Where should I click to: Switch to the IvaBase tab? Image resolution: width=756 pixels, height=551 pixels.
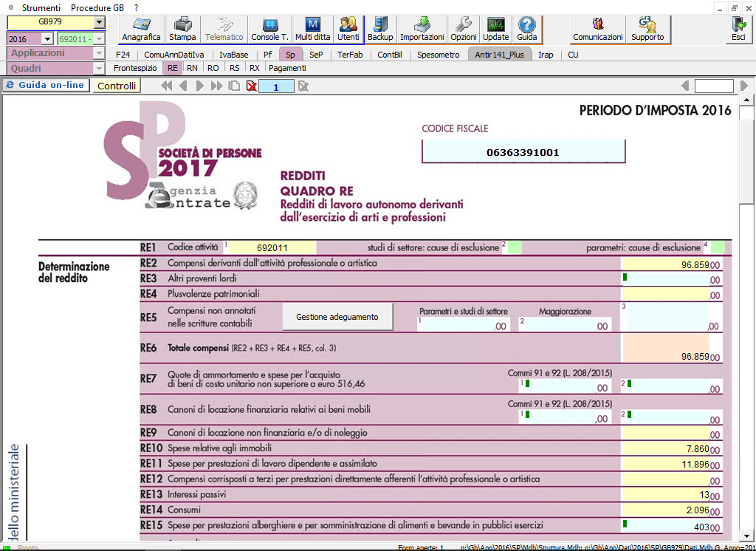(234, 55)
